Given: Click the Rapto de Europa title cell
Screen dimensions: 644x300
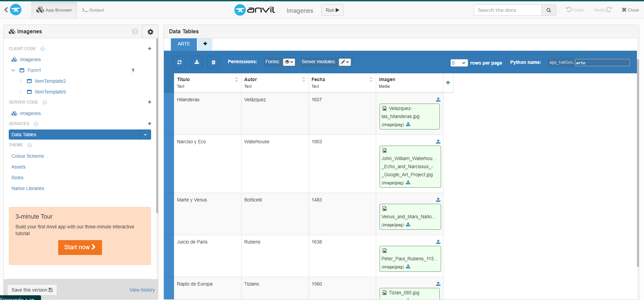Looking at the screenshot, I should 208,288.
